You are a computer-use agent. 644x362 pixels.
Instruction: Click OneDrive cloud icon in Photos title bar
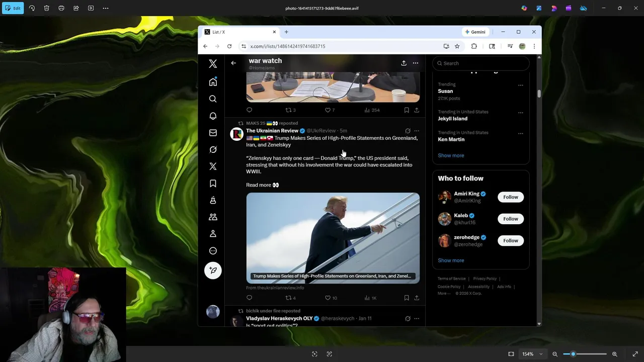click(583, 8)
